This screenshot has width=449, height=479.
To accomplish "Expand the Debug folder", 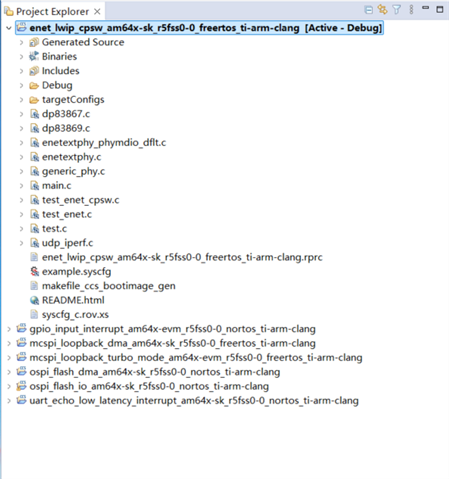I will click(21, 85).
